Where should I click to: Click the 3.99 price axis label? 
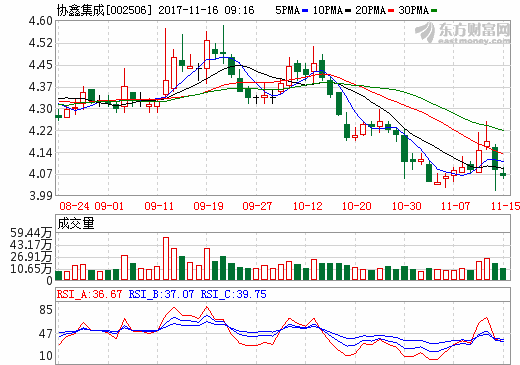(x=41, y=196)
